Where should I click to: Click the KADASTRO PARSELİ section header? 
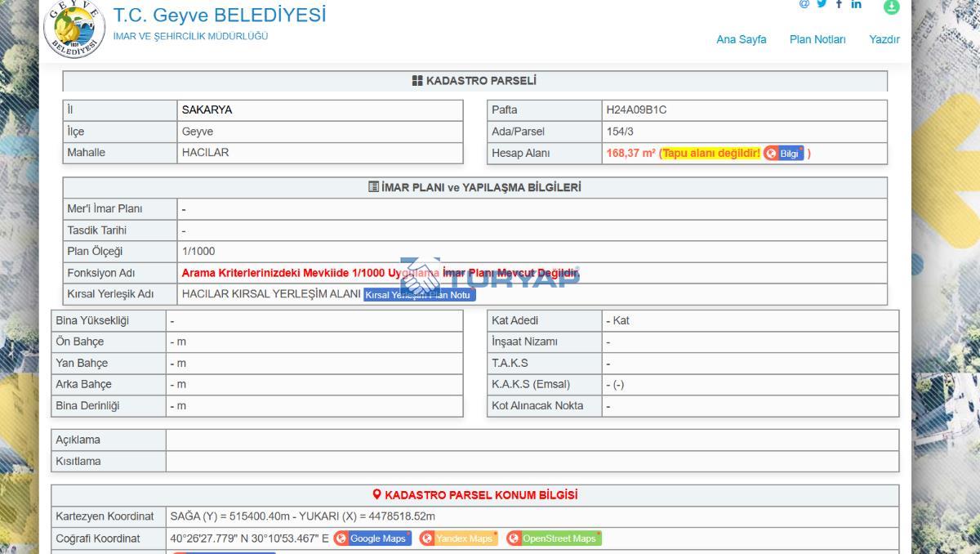[474, 81]
